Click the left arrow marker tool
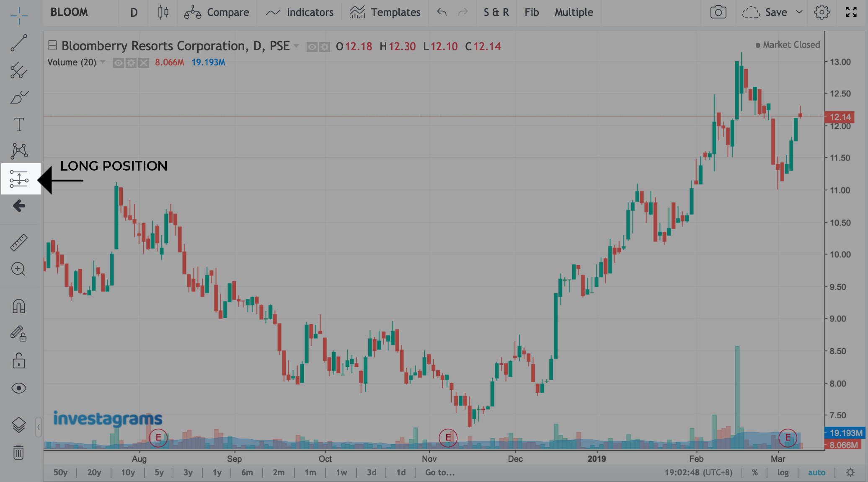This screenshot has width=868, height=482. (x=19, y=206)
